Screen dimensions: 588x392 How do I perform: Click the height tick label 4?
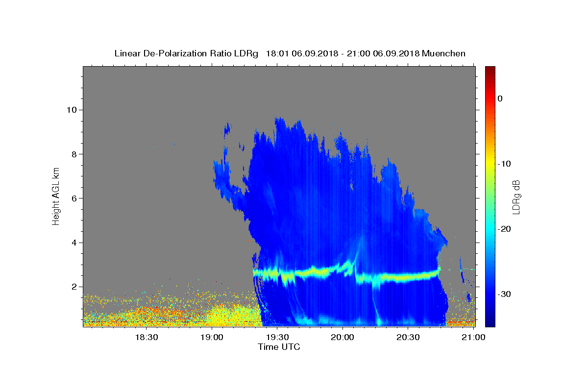tap(74, 243)
